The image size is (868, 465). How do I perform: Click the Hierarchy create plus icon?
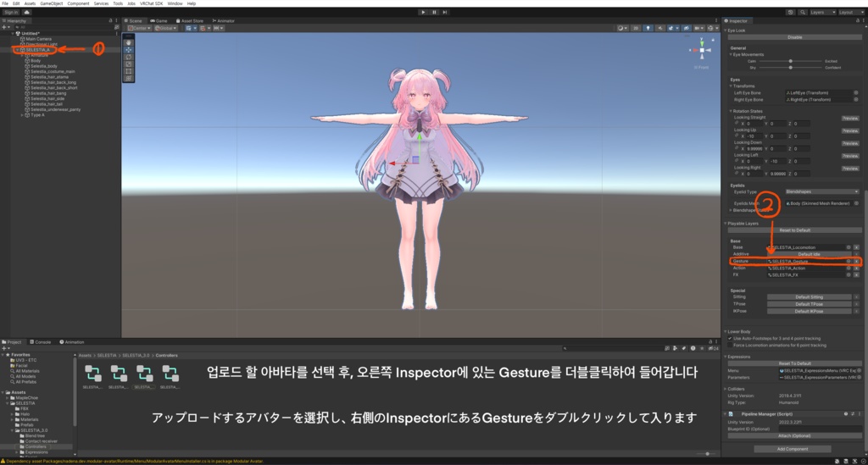(x=4, y=27)
